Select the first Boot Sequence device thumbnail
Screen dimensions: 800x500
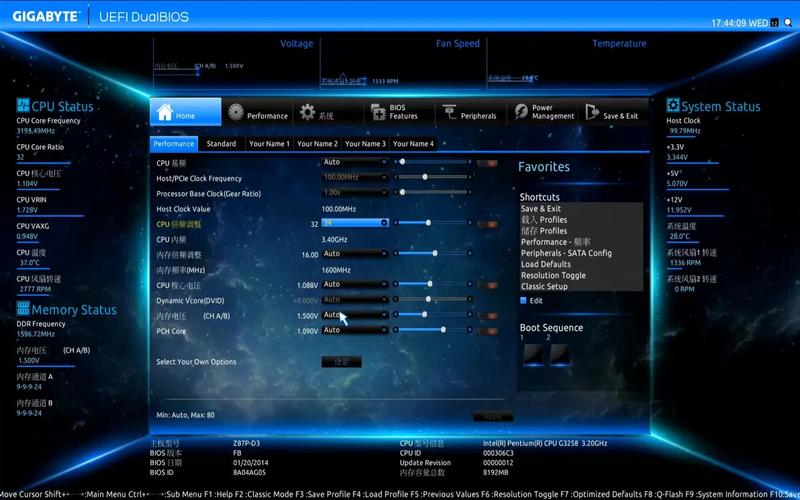point(530,354)
